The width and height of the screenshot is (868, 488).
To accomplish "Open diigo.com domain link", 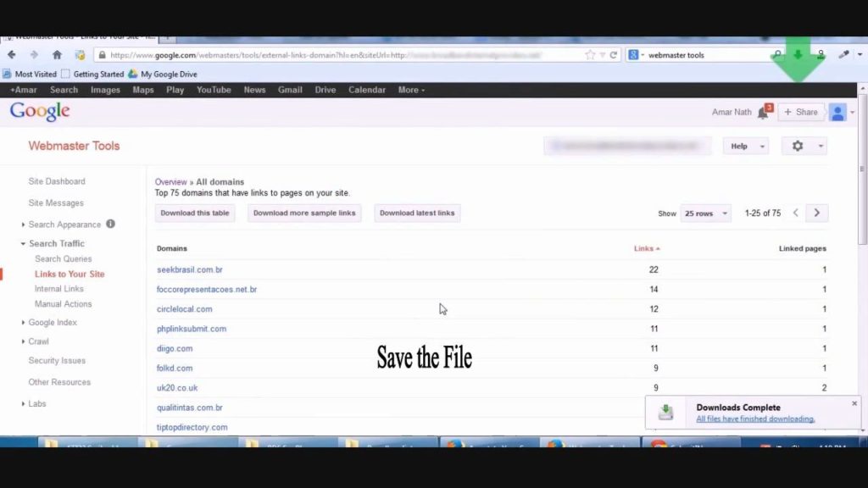I will pyautogui.click(x=175, y=348).
